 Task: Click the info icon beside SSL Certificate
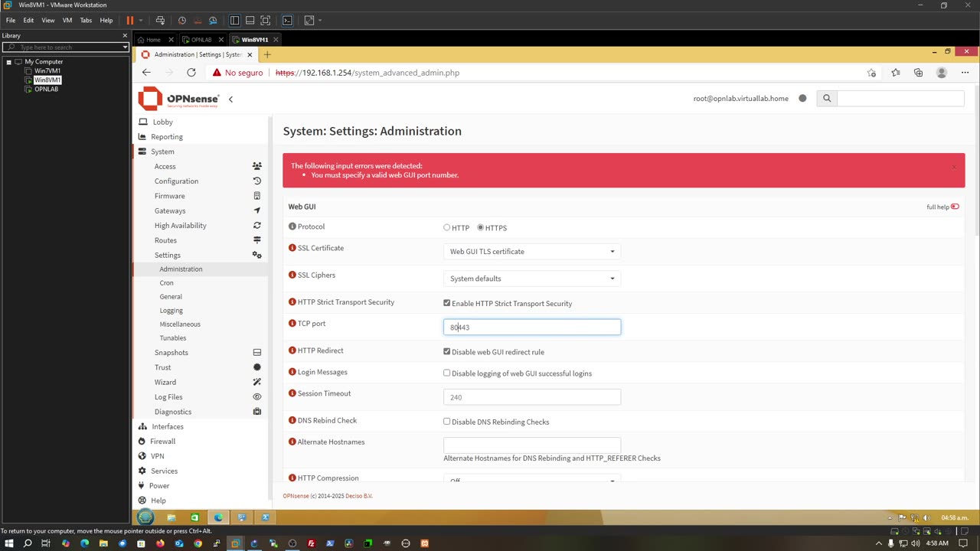(x=292, y=248)
